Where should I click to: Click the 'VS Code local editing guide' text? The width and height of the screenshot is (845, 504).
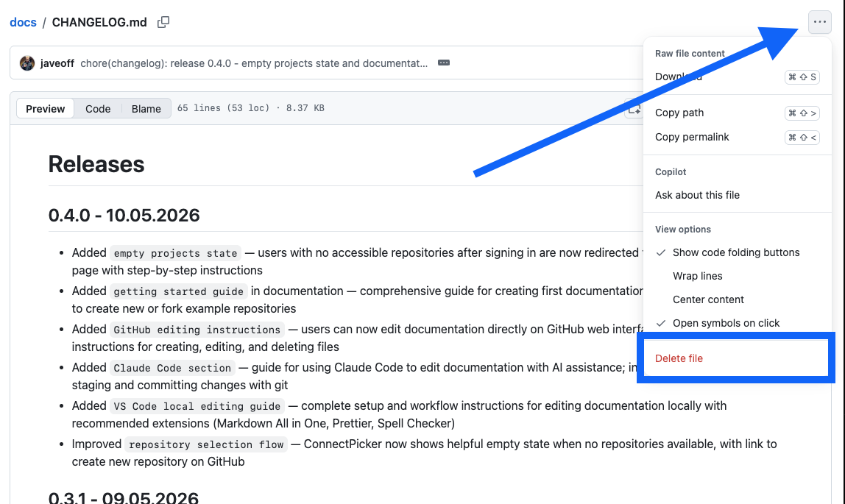click(197, 406)
